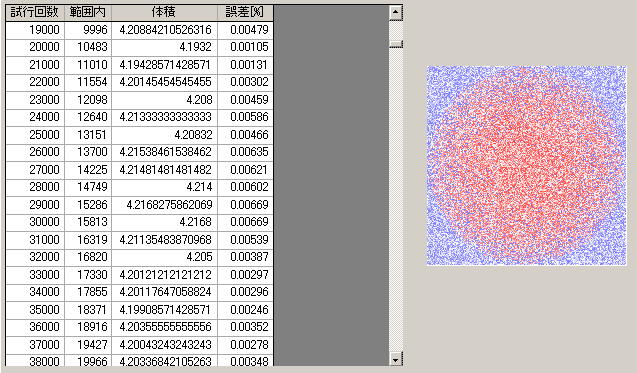
Task: Click the cell with value 4.208
Action: [x=164, y=100]
